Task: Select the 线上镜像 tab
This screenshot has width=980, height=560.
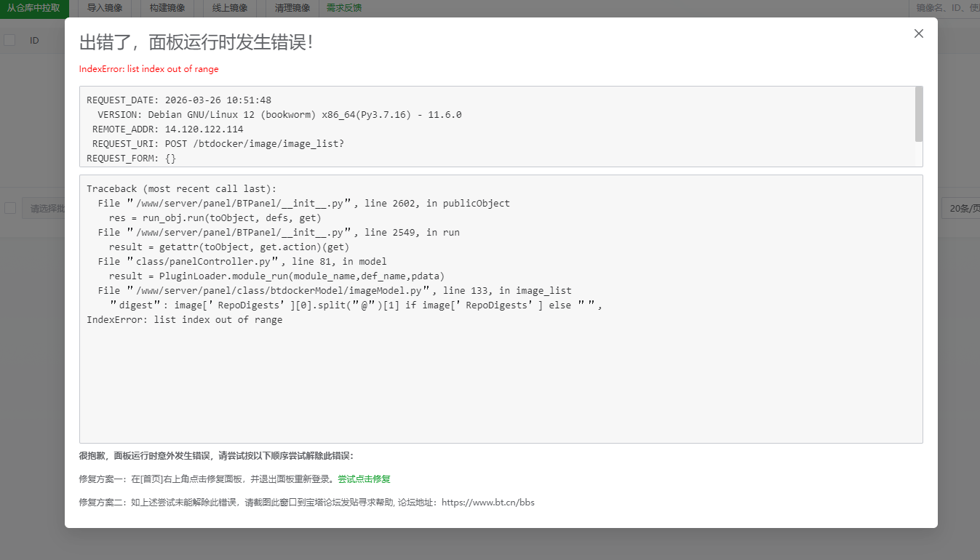Action: click(228, 8)
